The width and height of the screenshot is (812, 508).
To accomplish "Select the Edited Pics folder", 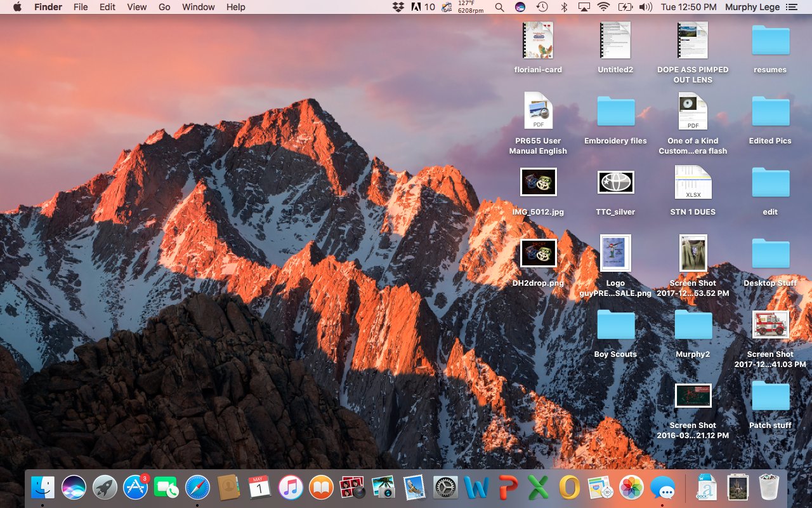I will tap(770, 119).
